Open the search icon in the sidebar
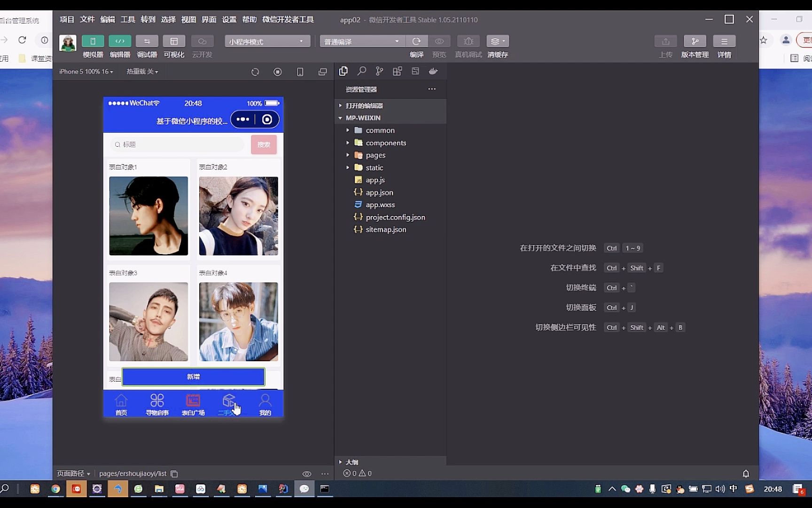Image resolution: width=812 pixels, height=508 pixels. (362, 71)
